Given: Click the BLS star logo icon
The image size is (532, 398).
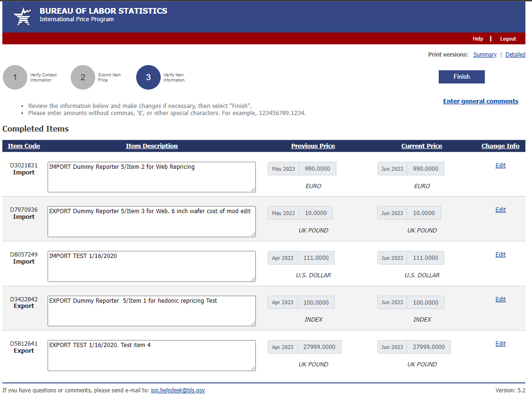Looking at the screenshot, I should (x=22, y=17).
